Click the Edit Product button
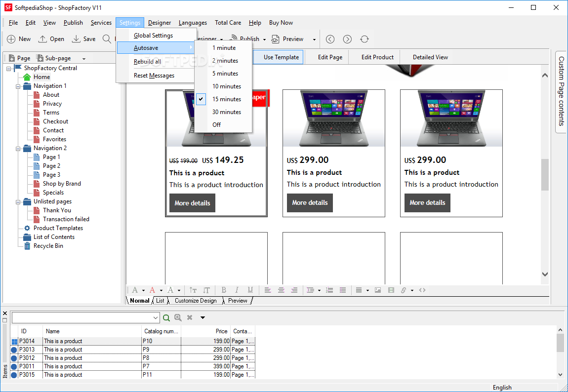The image size is (568, 392). pos(377,57)
